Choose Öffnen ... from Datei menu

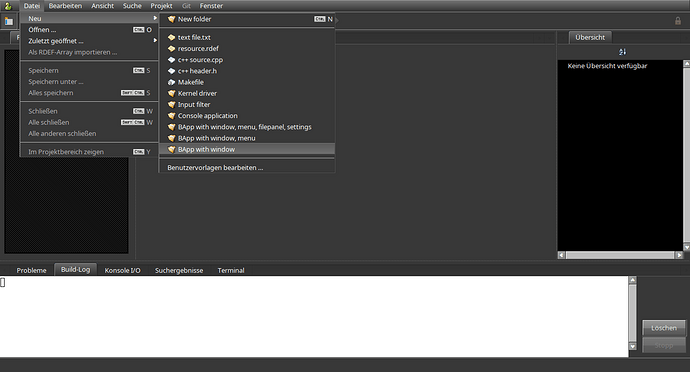[89, 30]
